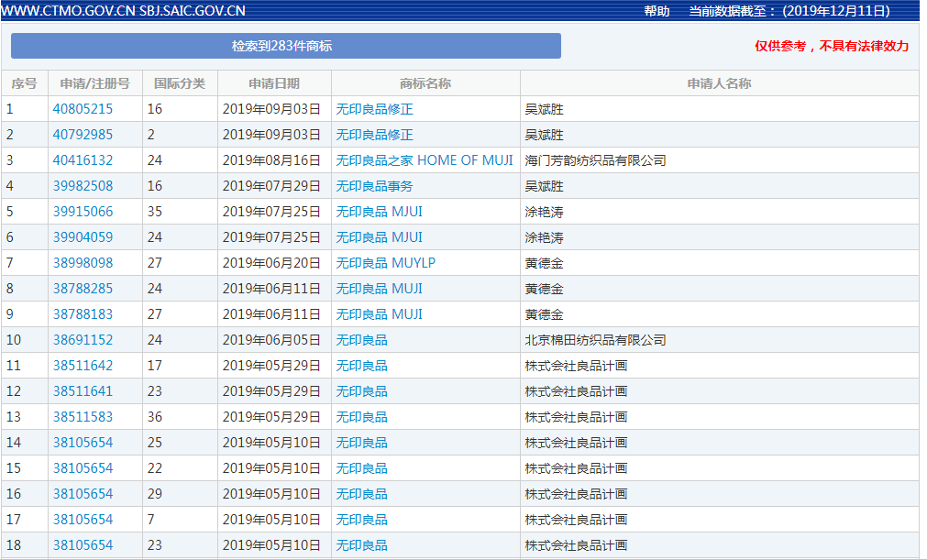Open the 无印良品之家 HOME OF MUJI trademark
This screenshot has height=560, width=927.
425,160
